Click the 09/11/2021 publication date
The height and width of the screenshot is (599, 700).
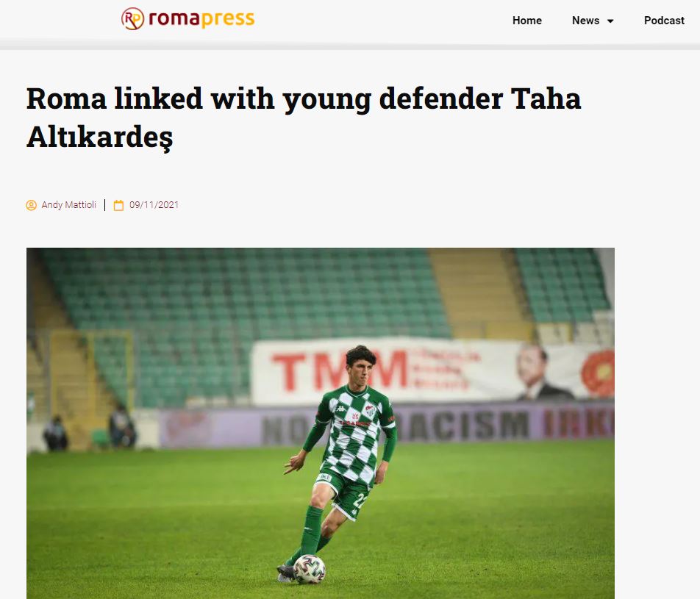coord(154,205)
